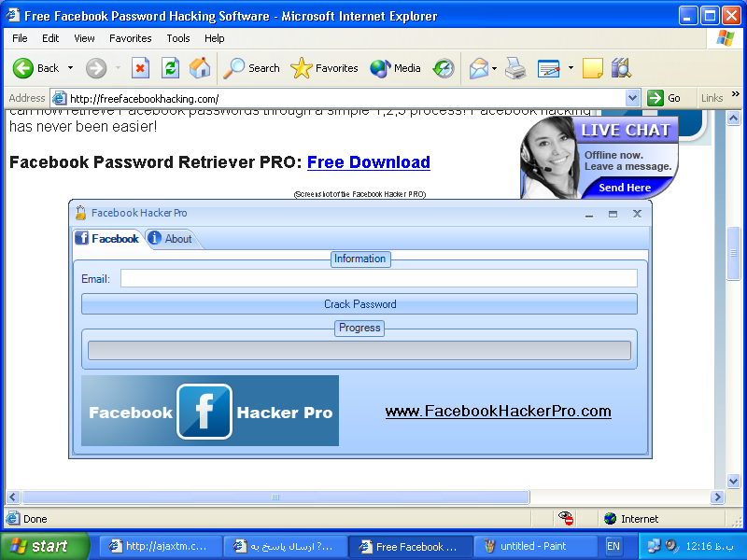Expand the Back button history dropdown arrow
747x560 pixels.
[x=70, y=68]
